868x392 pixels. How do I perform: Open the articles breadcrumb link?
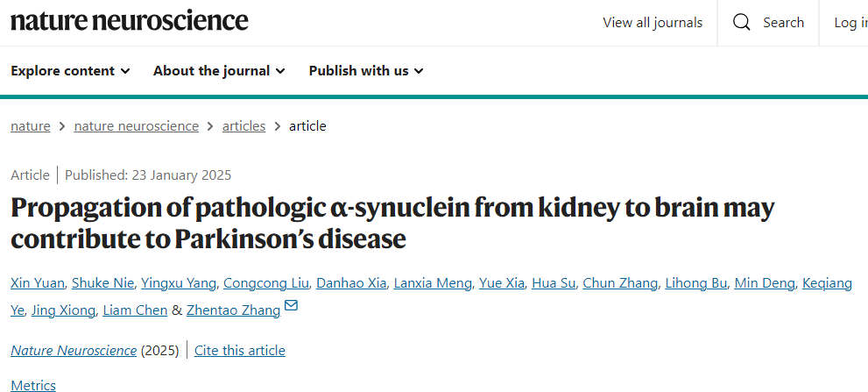243,126
